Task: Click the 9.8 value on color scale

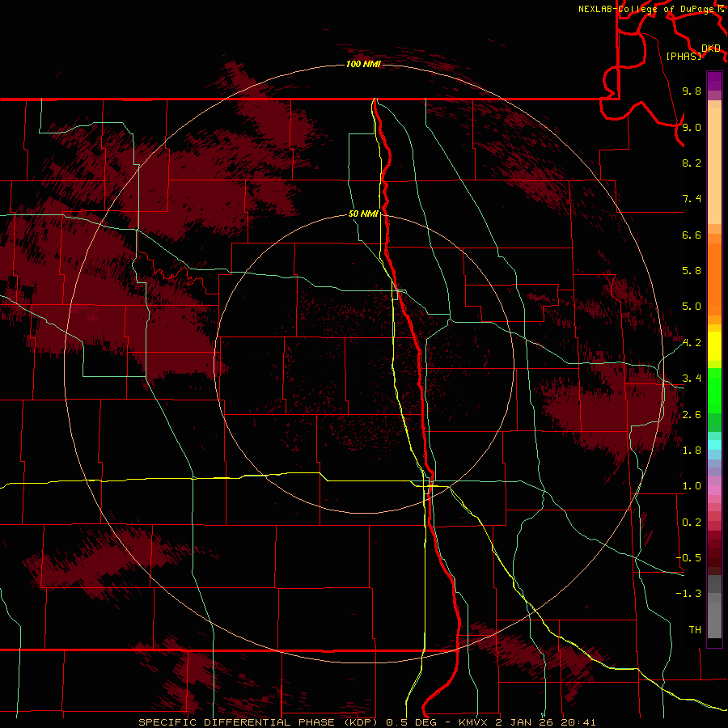Action: click(692, 91)
